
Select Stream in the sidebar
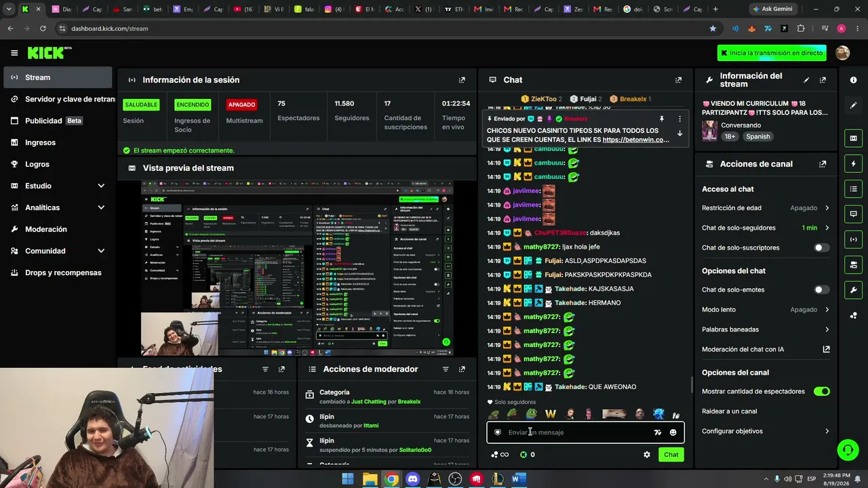click(x=58, y=77)
